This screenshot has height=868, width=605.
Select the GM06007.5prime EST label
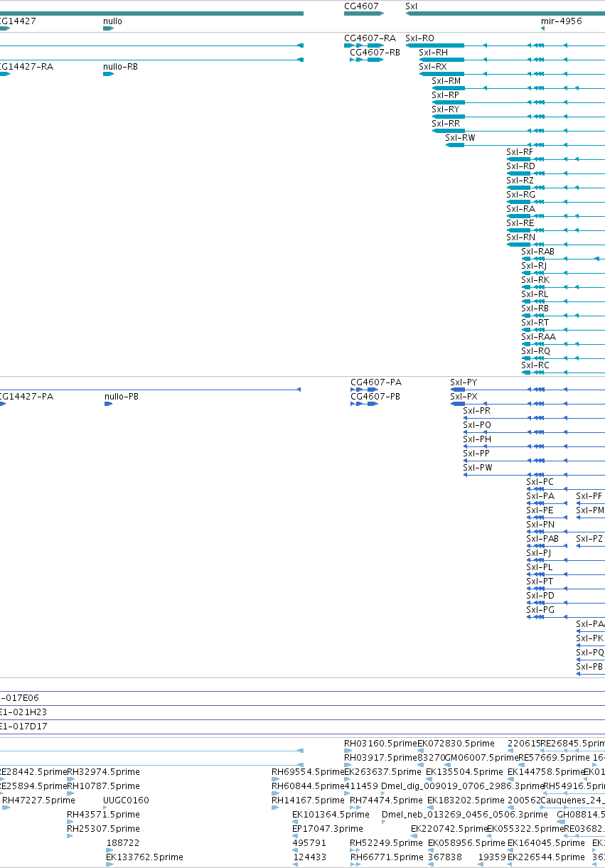click(480, 758)
